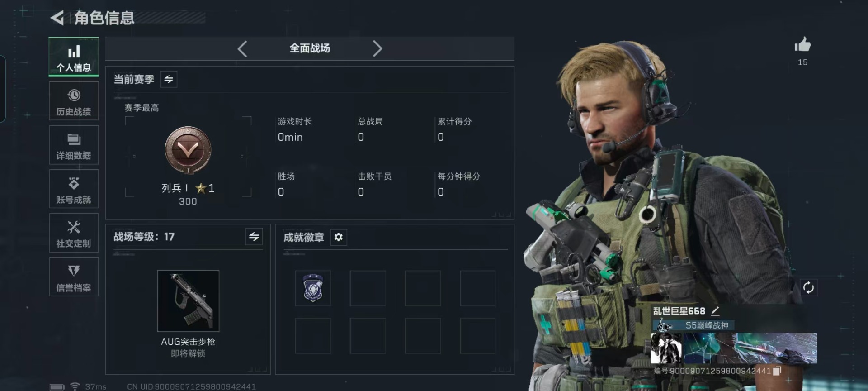This screenshot has width=868, height=391.
Task: Open the 社交定制 section
Action: [x=74, y=233]
